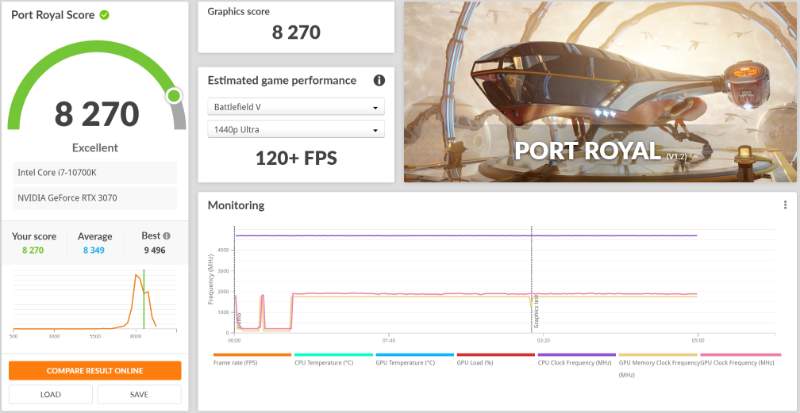
Task: Click the Best score value 9 496
Action: pyautogui.click(x=154, y=250)
